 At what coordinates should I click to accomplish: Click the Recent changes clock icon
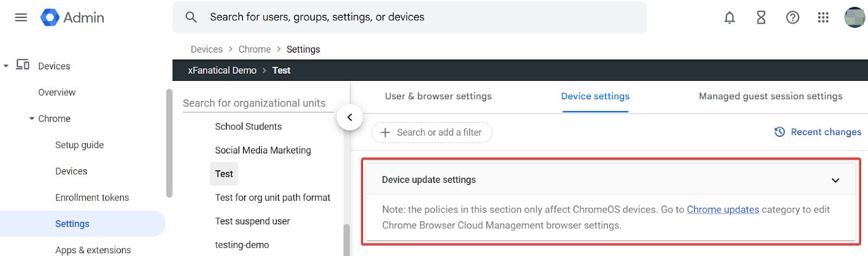pos(780,132)
